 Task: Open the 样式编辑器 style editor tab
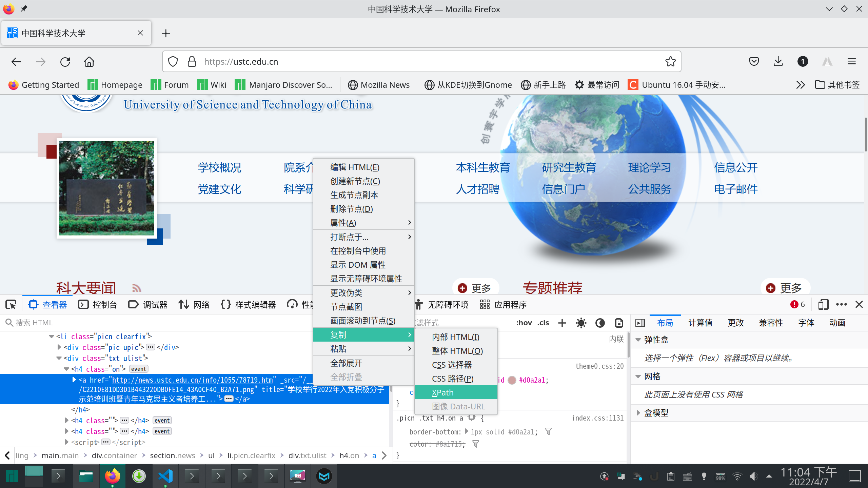[248, 305]
